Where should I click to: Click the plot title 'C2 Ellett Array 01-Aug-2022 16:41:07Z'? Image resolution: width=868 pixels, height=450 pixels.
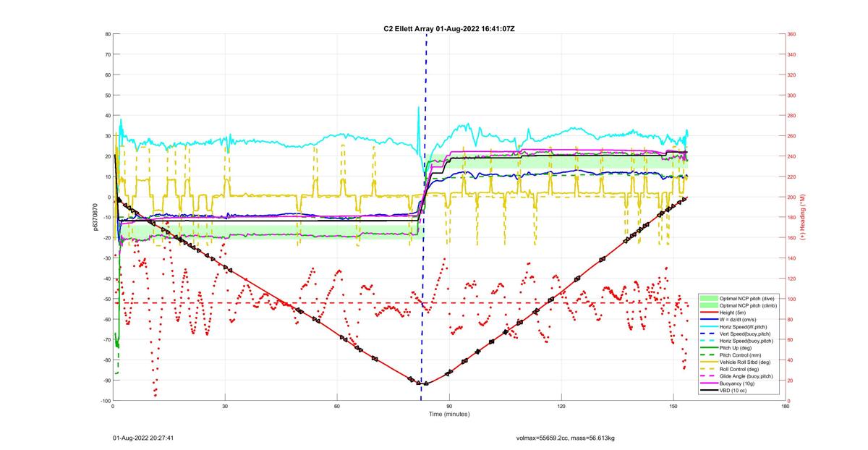click(449, 28)
